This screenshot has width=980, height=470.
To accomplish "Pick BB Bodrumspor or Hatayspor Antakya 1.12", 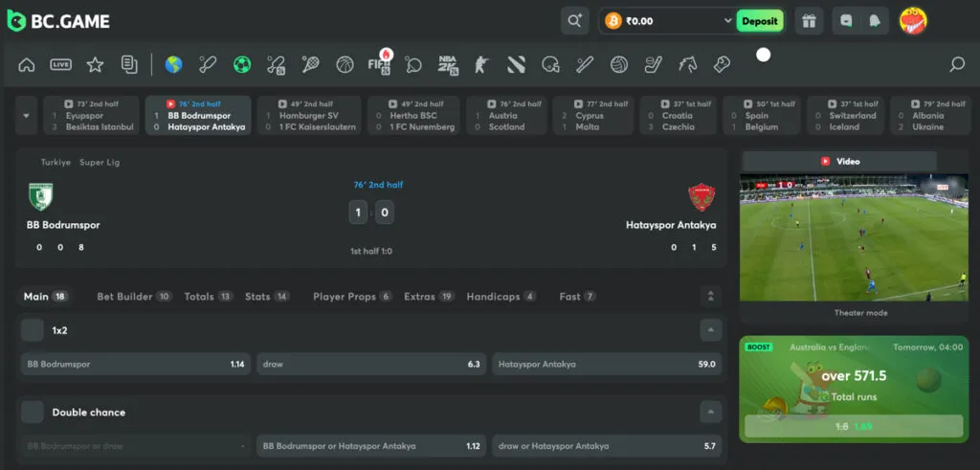I will pyautogui.click(x=371, y=446).
